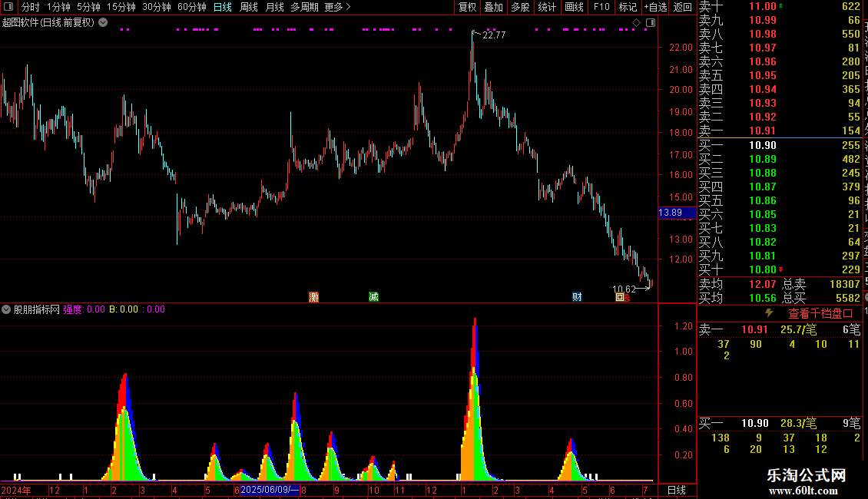Click the 22.77 high price label
The height and width of the screenshot is (499, 868).
click(x=494, y=35)
